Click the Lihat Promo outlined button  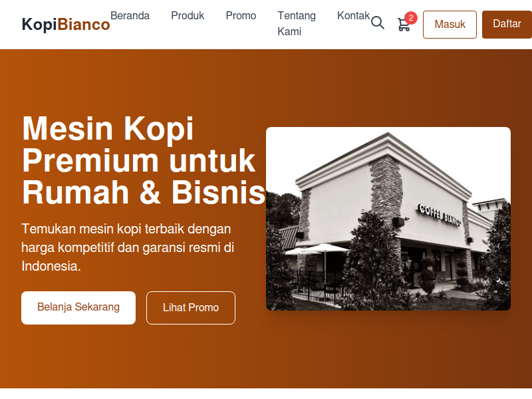coord(191,308)
